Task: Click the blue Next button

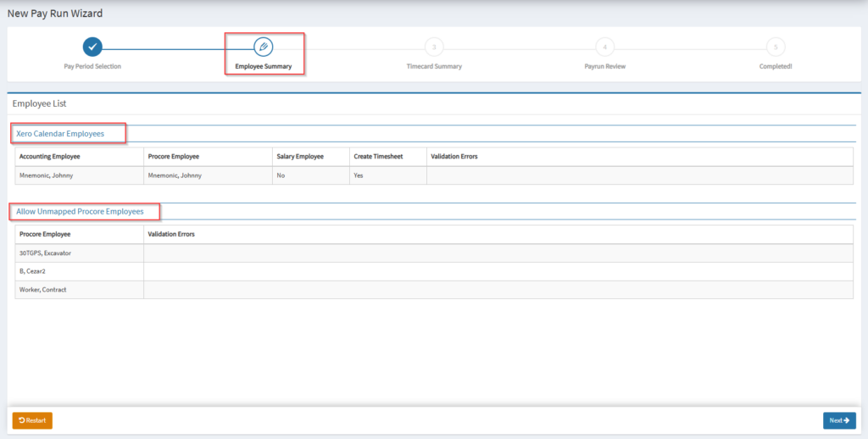Action: click(839, 420)
